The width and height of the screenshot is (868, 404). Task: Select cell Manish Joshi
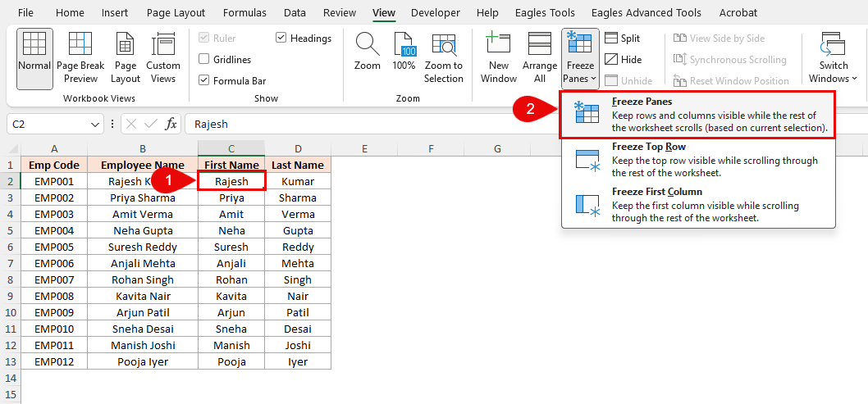point(143,346)
